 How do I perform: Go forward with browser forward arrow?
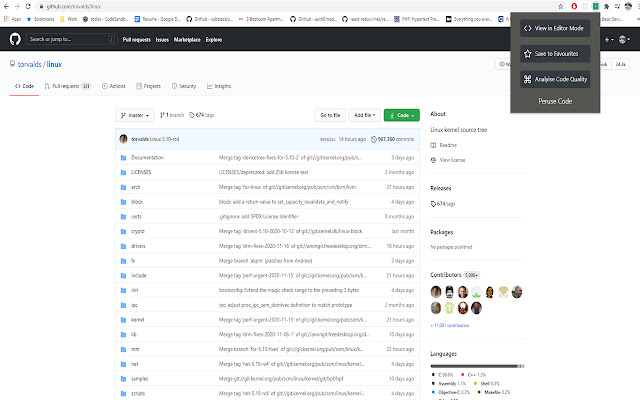pos(17,6)
